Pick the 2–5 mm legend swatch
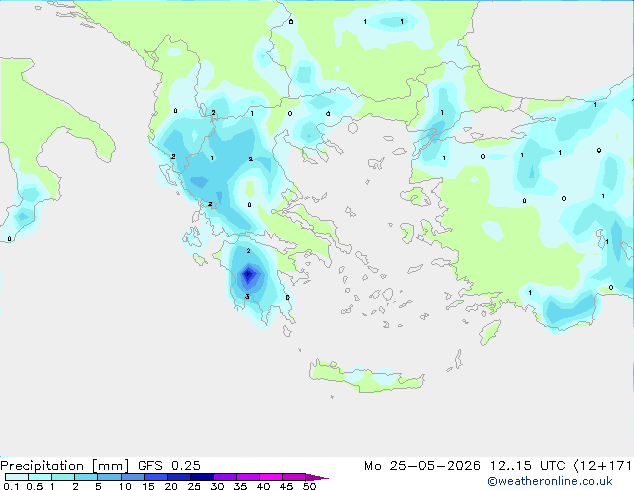 [x=86, y=477]
